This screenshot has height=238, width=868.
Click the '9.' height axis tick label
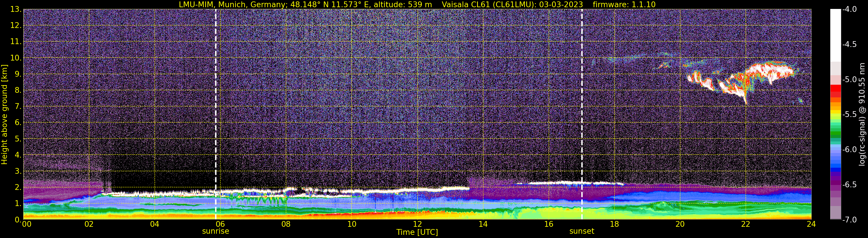[x=18, y=74]
